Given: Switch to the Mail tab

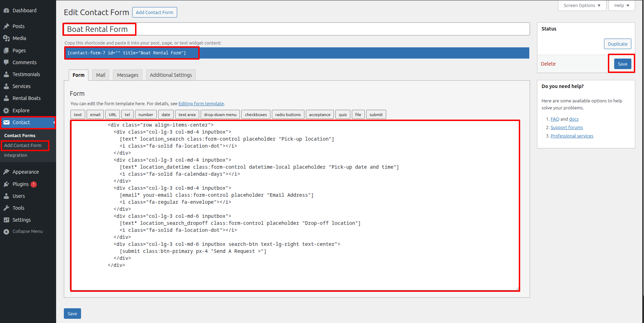Looking at the screenshot, I should pyautogui.click(x=101, y=75).
